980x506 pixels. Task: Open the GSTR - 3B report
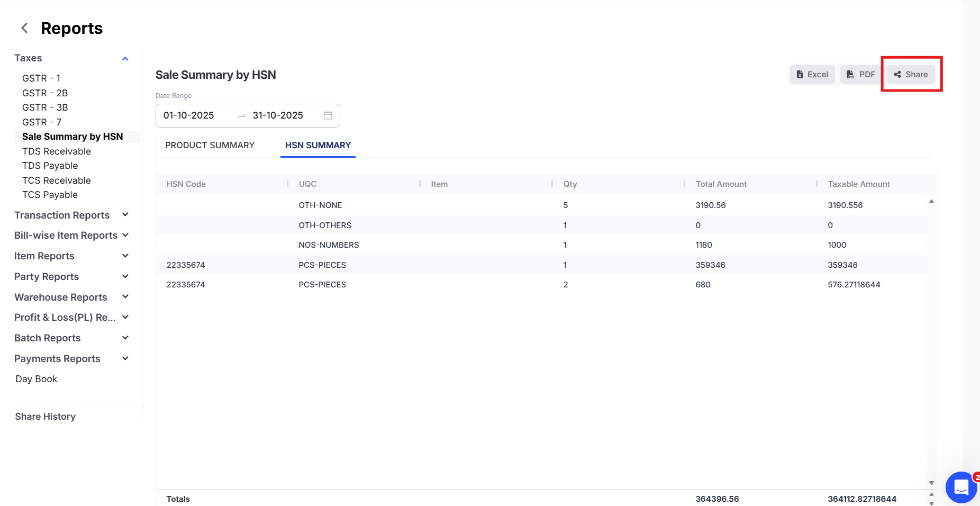tap(45, 107)
